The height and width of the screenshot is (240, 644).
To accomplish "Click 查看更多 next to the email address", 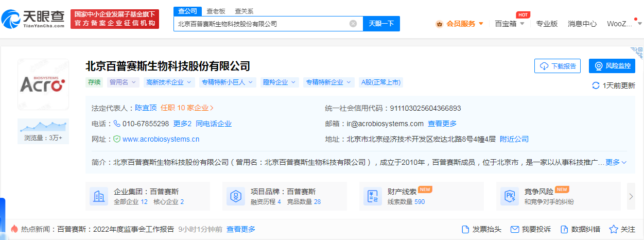I will coord(442,124).
